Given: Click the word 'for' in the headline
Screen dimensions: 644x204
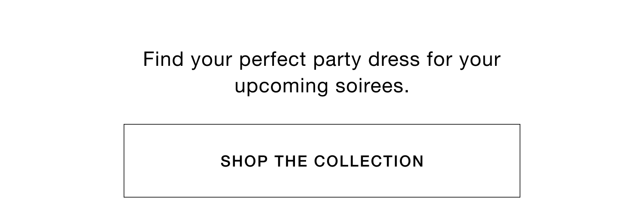Looking at the screenshot, I should pos(440,59).
